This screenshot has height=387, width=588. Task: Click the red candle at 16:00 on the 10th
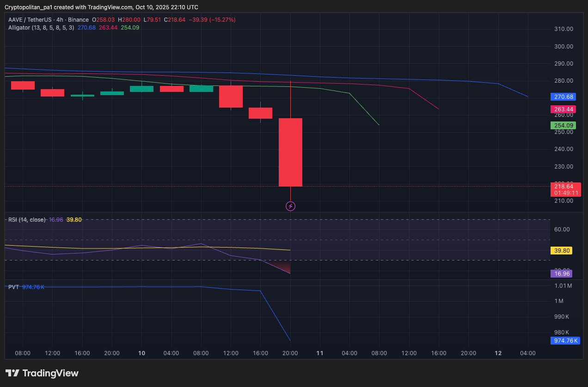click(260, 113)
